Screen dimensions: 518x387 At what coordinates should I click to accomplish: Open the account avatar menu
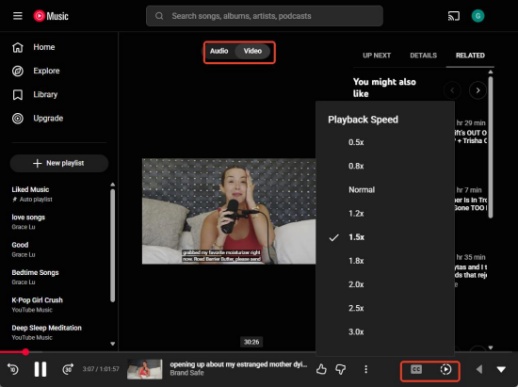pos(478,16)
